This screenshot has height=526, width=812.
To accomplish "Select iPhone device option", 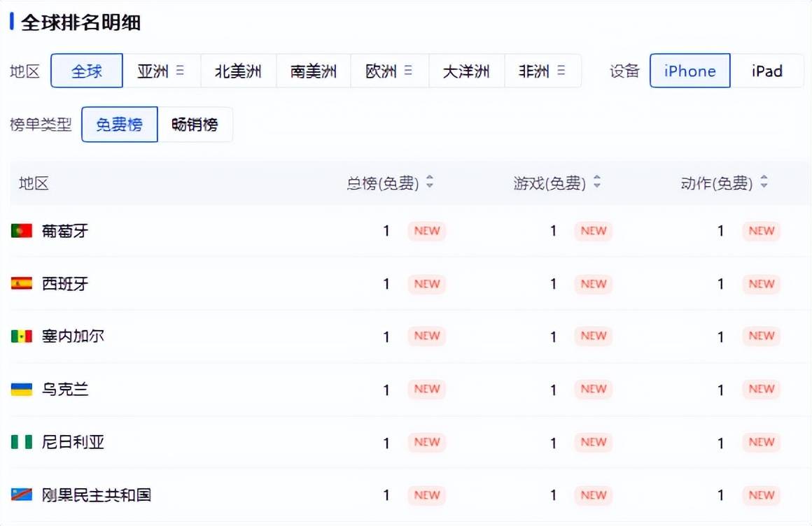I will [x=689, y=71].
